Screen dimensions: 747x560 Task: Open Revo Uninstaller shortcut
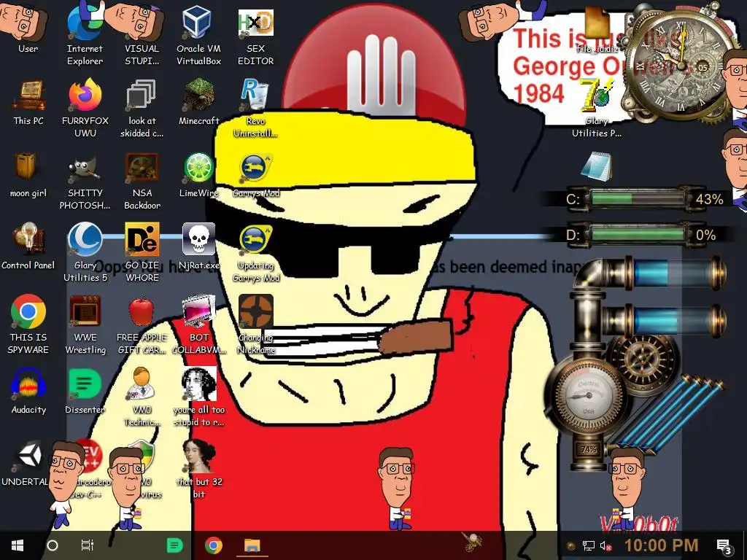(x=255, y=108)
